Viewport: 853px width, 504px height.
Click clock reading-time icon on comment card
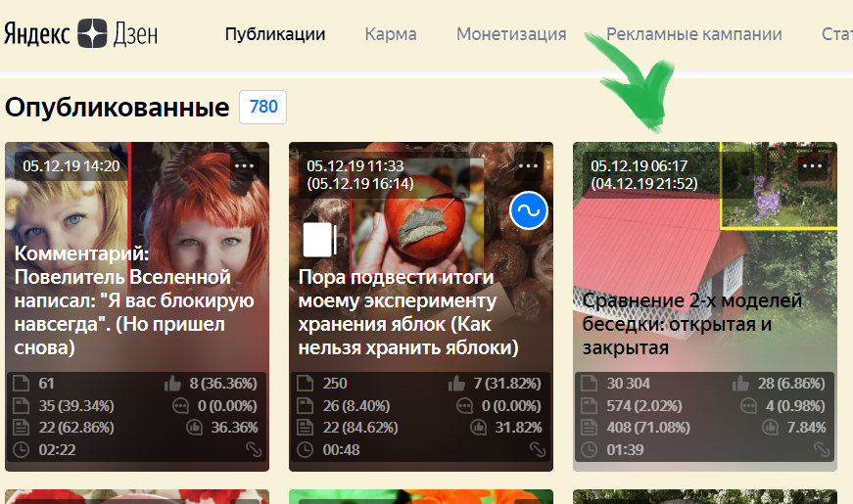click(x=21, y=449)
